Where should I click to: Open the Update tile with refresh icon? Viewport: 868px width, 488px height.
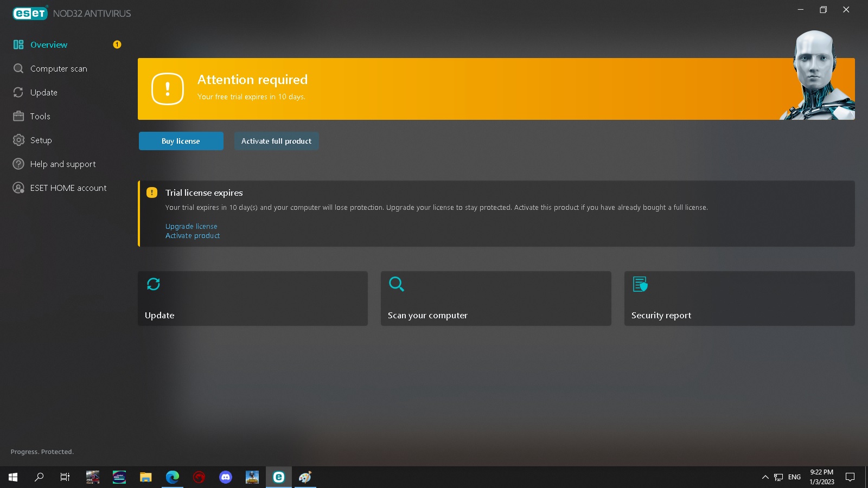(253, 299)
